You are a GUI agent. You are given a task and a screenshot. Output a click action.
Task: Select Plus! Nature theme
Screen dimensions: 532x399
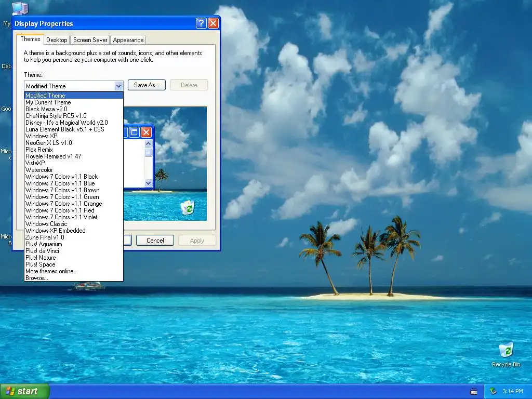[x=74, y=258]
